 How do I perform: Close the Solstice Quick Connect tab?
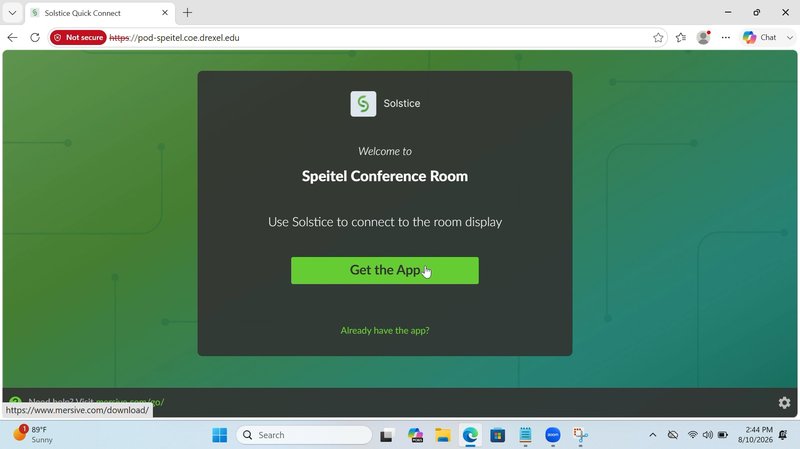[x=165, y=13]
